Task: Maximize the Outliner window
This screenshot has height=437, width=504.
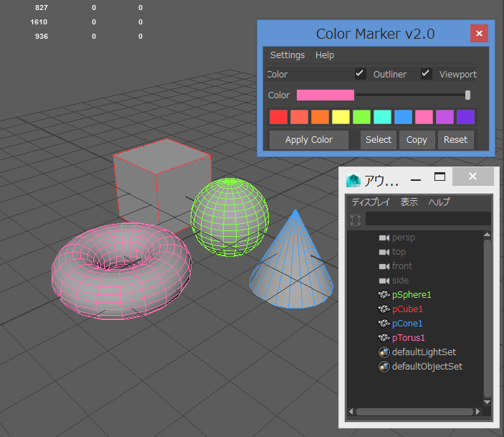Action: pyautogui.click(x=439, y=177)
